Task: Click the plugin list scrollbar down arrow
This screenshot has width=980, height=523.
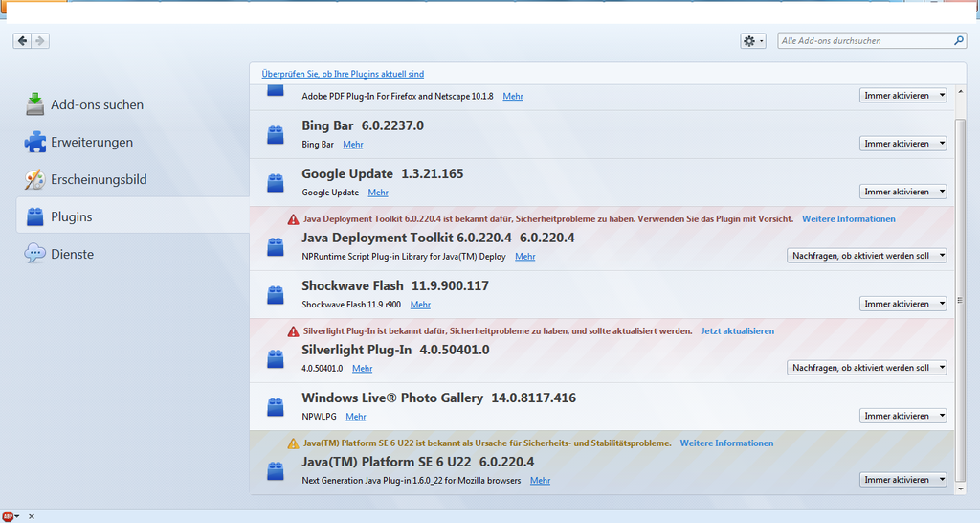Action: point(961,489)
